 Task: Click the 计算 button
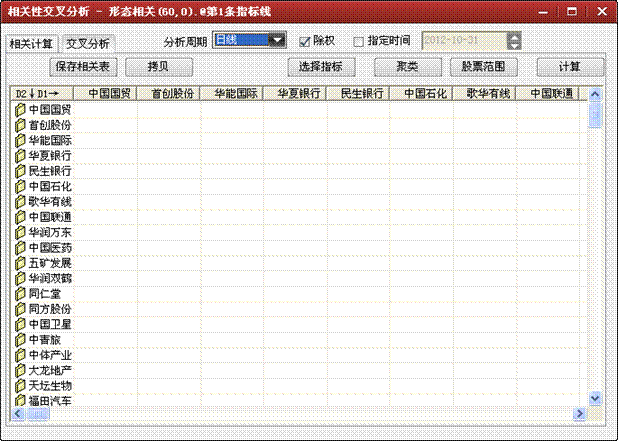tap(570, 67)
